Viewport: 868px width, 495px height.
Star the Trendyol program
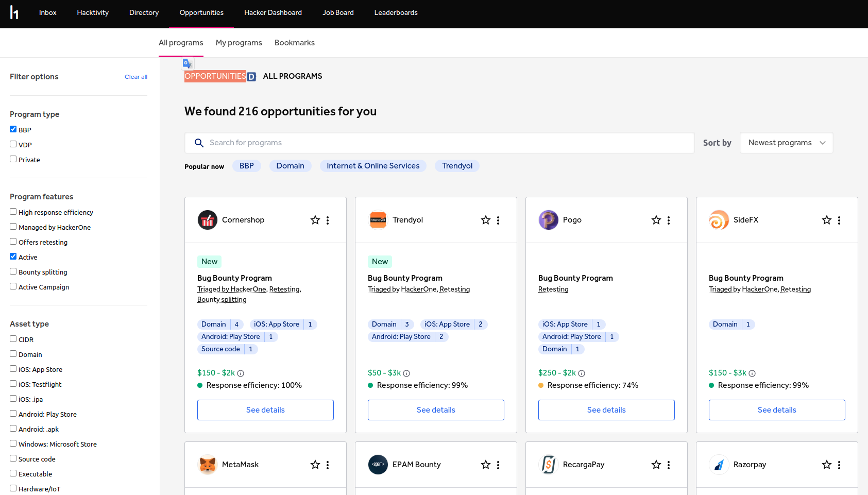click(x=485, y=219)
